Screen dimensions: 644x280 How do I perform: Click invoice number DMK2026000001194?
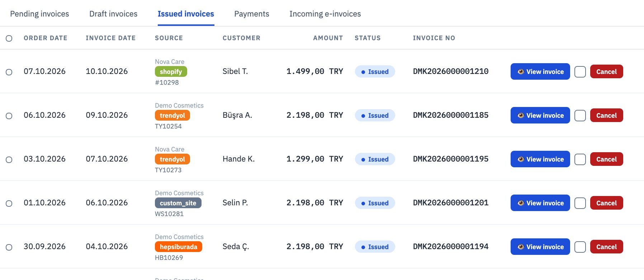coord(451,247)
